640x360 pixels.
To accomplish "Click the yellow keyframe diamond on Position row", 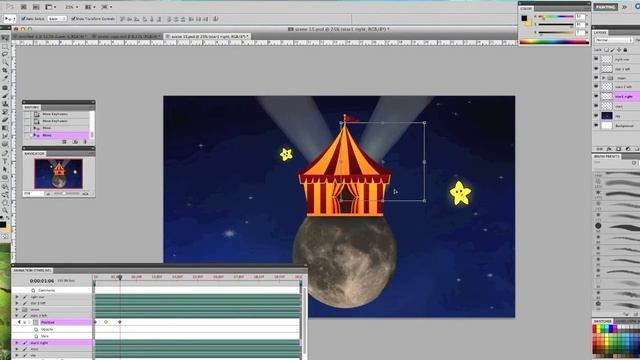I will (106, 322).
